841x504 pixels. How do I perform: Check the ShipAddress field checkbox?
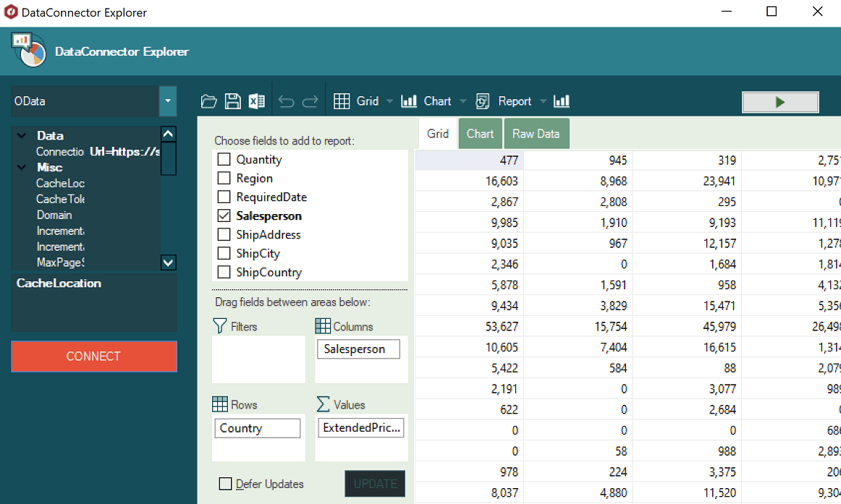(224, 234)
